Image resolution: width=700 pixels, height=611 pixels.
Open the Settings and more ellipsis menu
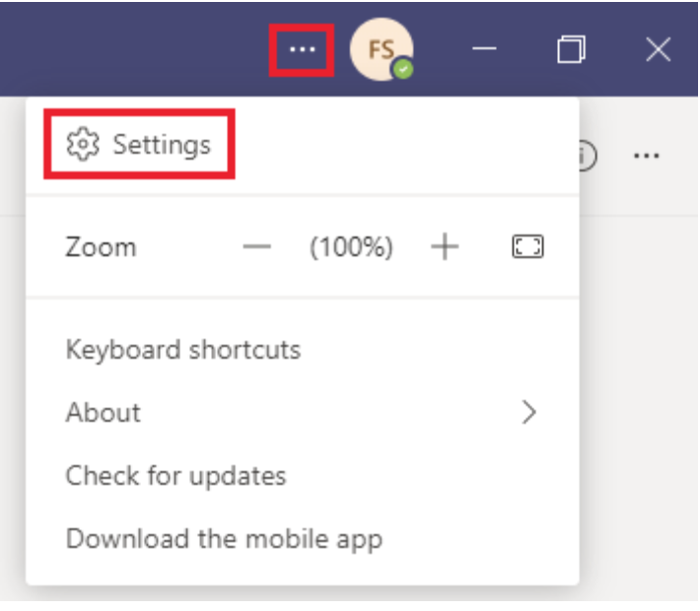pyautogui.click(x=303, y=49)
